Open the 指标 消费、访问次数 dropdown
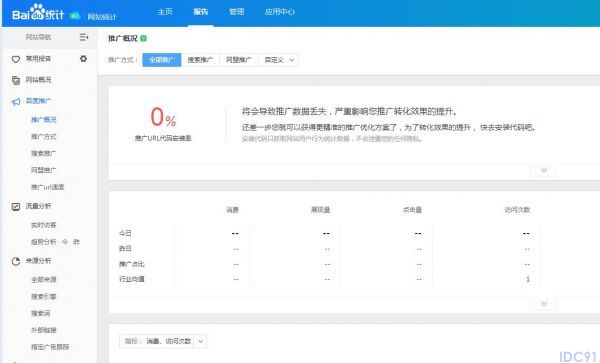 163,341
